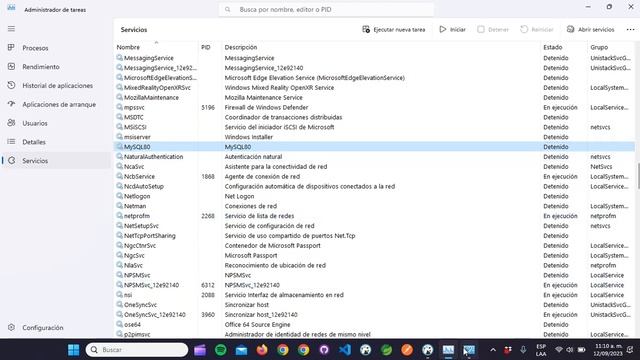Focus the search by name or PID field
Screen dimensions: 640x360
[326, 9]
